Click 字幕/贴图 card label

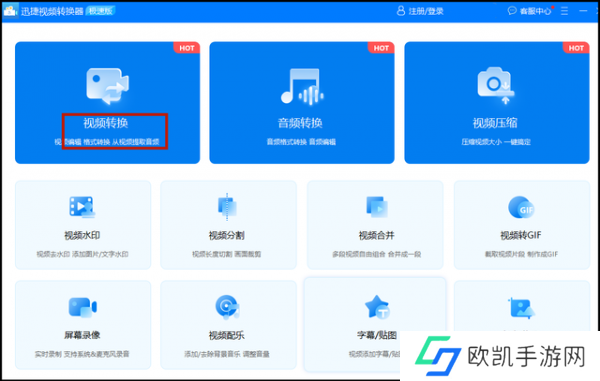377,335
